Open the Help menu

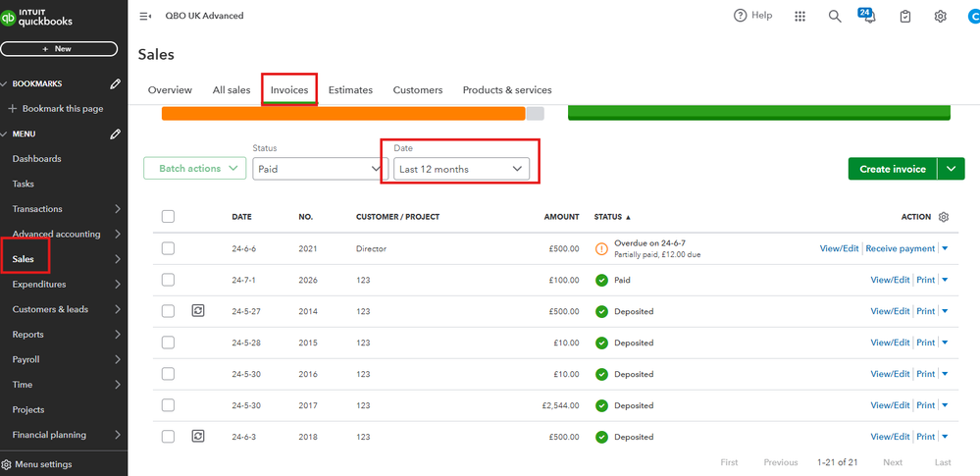[753, 16]
